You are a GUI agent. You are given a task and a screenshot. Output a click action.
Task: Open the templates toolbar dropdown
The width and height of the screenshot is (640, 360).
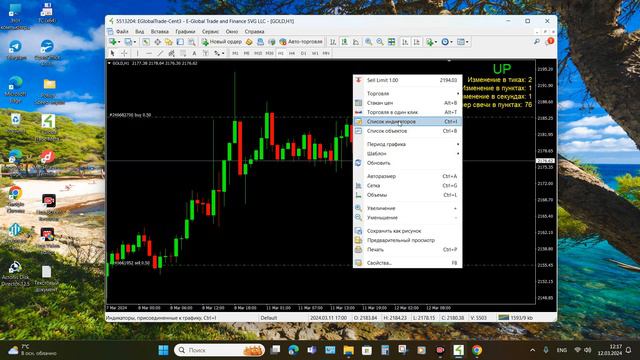(463, 42)
